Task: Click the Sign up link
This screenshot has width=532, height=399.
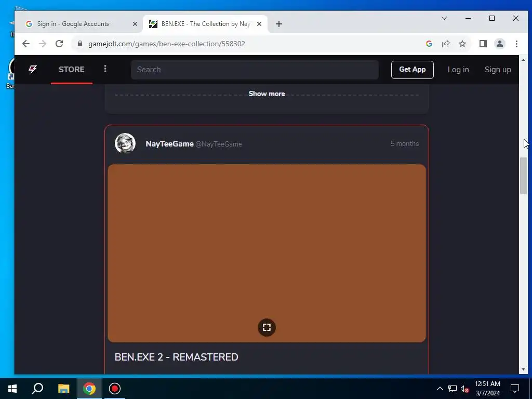Action: click(497, 70)
